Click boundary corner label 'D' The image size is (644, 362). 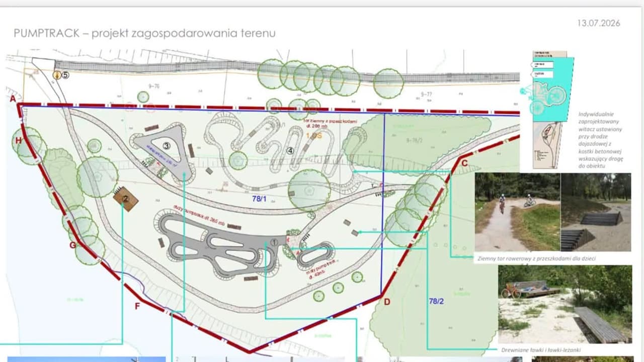[387, 302]
